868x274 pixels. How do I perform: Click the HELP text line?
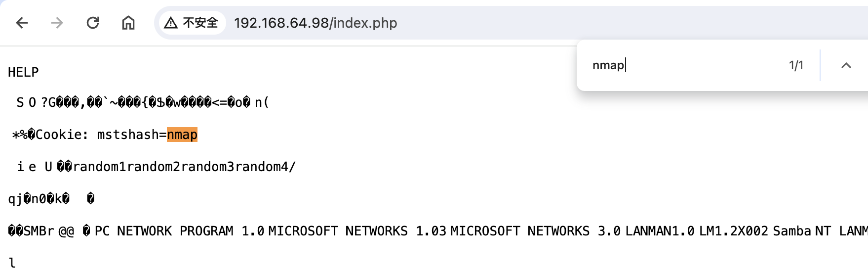pos(23,72)
